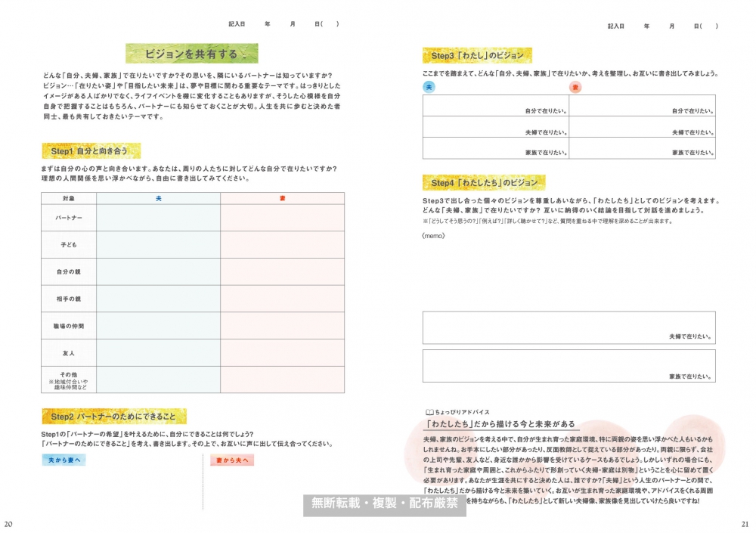This screenshot has height=533, width=756.
Task: Click the wife's 自分で在りたい。 box in Step3
Action: [x=642, y=106]
